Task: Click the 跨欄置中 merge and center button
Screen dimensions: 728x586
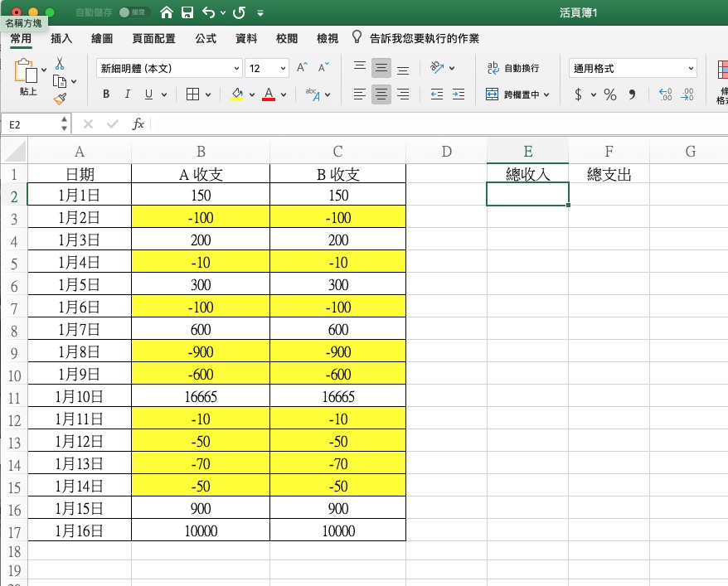Action: pos(517,94)
